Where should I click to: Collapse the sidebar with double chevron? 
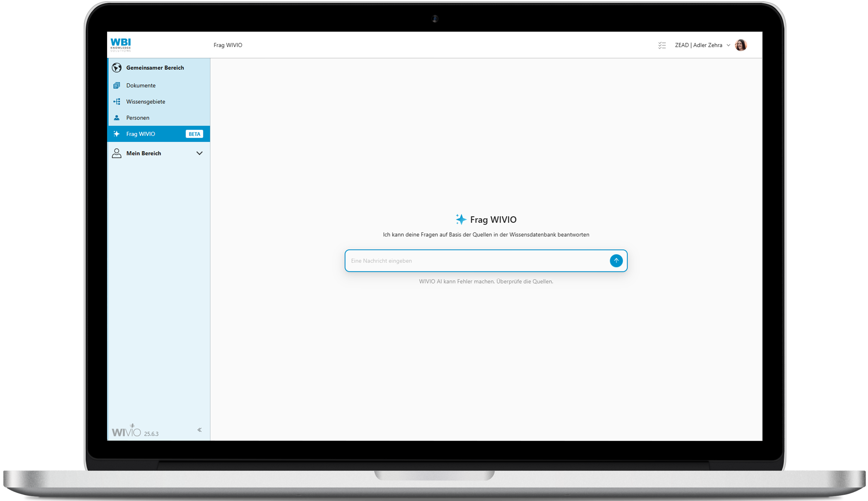click(199, 430)
